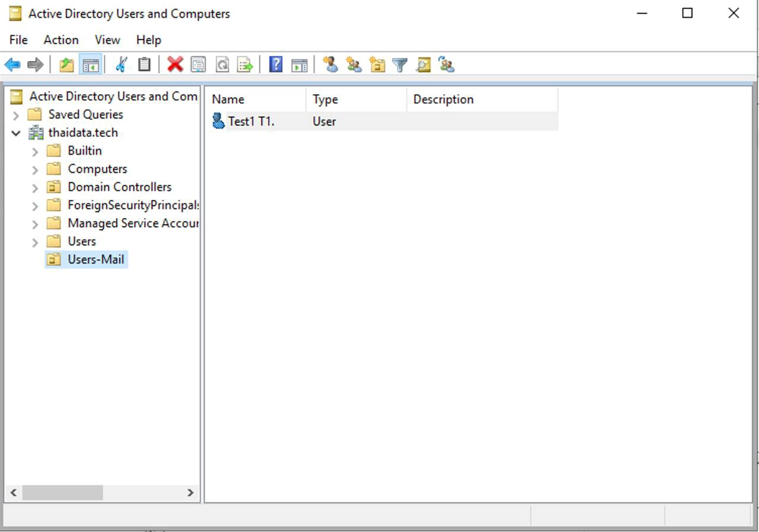Create new organizational unit icon
The image size is (759, 532).
pos(377,65)
